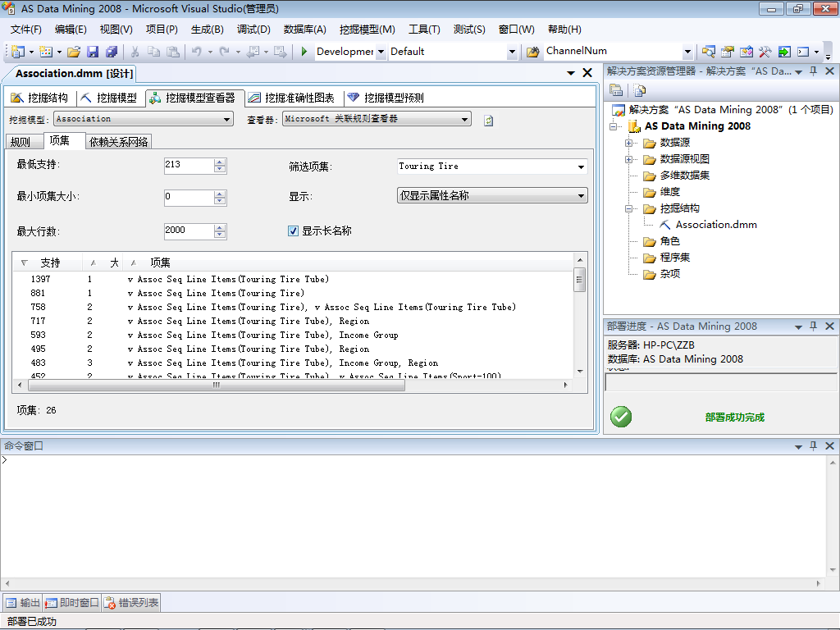Expand the 数据源视图 folder node
This screenshot has width=840, height=630.
[x=629, y=159]
